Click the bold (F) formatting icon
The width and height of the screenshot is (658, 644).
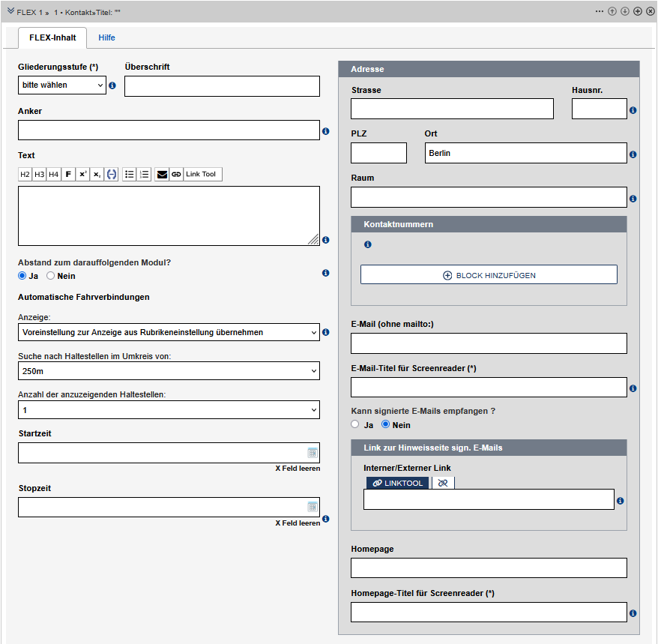point(68,174)
